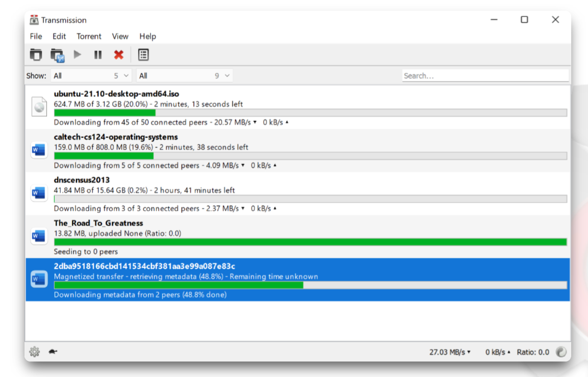The height and width of the screenshot is (377, 588).
Task: Click "Magnetized transfer - retrieving metadata" line
Action: pyautogui.click(x=186, y=276)
